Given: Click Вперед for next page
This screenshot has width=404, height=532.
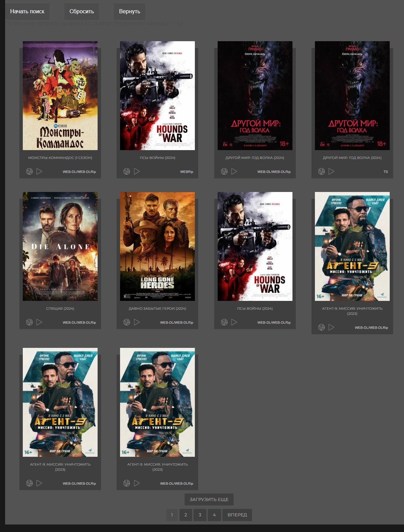Looking at the screenshot, I should pos(237,515).
